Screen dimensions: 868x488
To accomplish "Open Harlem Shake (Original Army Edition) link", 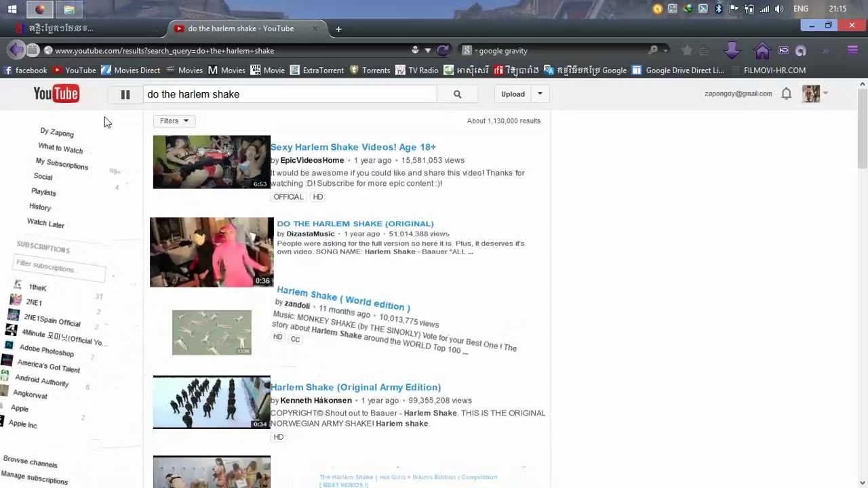I will [x=356, y=387].
